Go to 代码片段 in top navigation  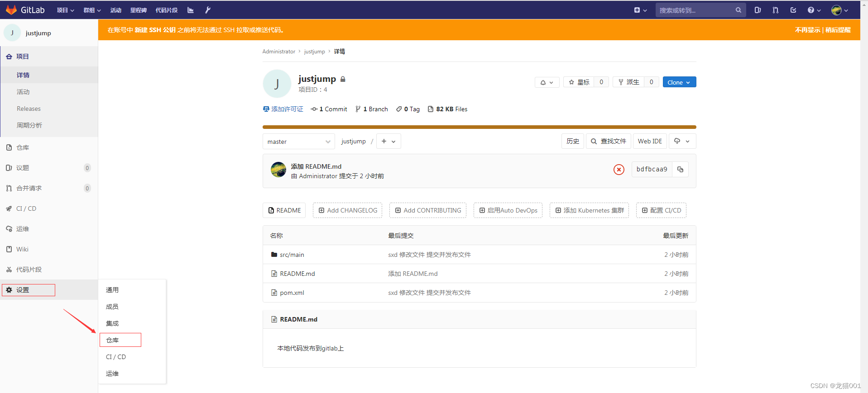[167, 10]
